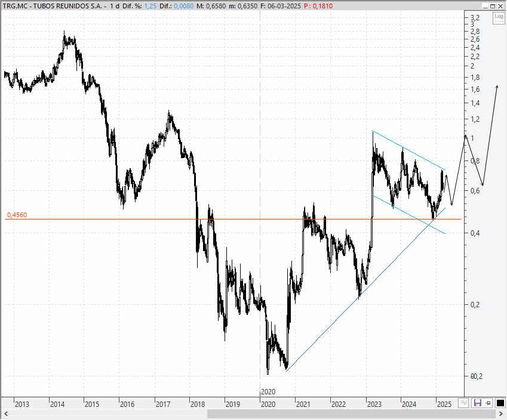Click the F: 06-03-2025 date
This screenshot has width=507, height=420.
(x=281, y=6)
